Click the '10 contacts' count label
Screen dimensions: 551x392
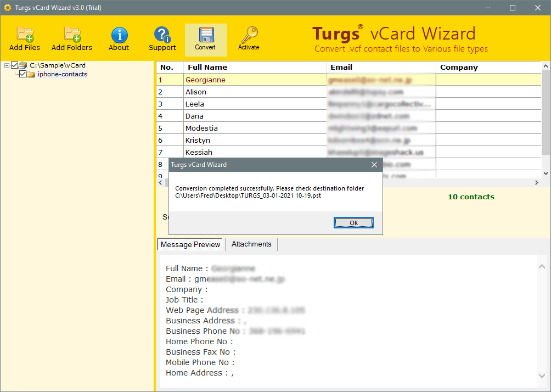click(471, 197)
